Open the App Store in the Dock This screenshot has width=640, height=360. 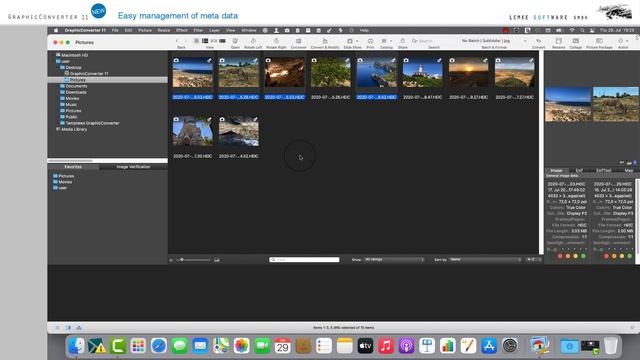pos(489,346)
